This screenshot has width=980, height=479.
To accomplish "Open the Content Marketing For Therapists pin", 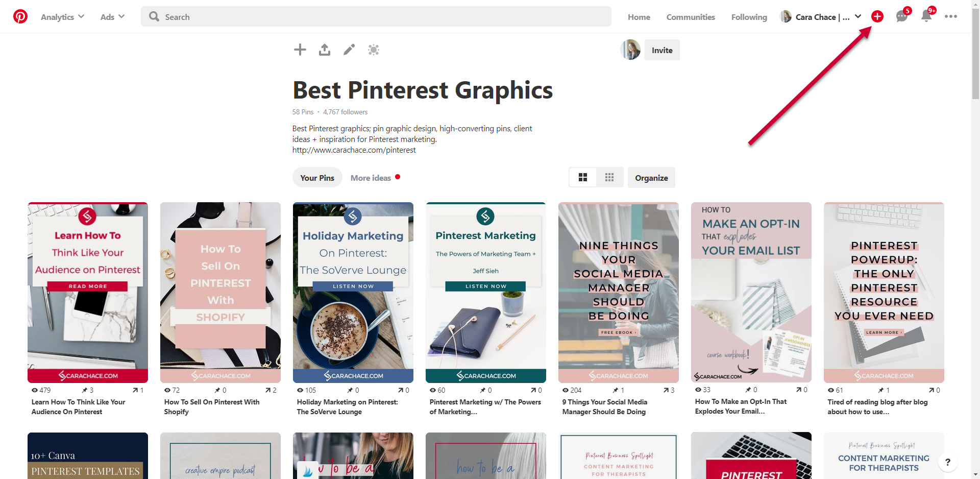I will (x=884, y=456).
